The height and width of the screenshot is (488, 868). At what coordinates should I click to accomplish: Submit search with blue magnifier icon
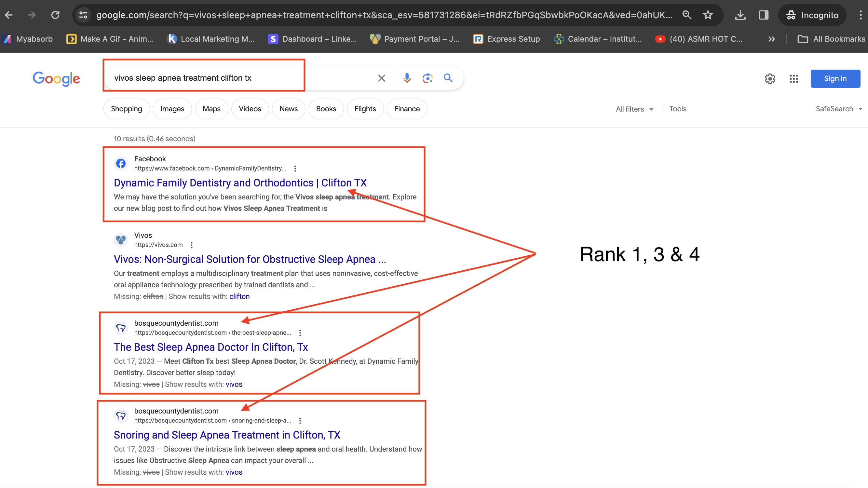pos(448,78)
